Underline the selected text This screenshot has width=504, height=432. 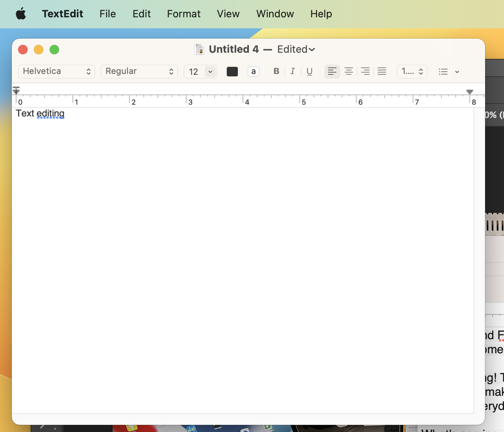(x=310, y=71)
